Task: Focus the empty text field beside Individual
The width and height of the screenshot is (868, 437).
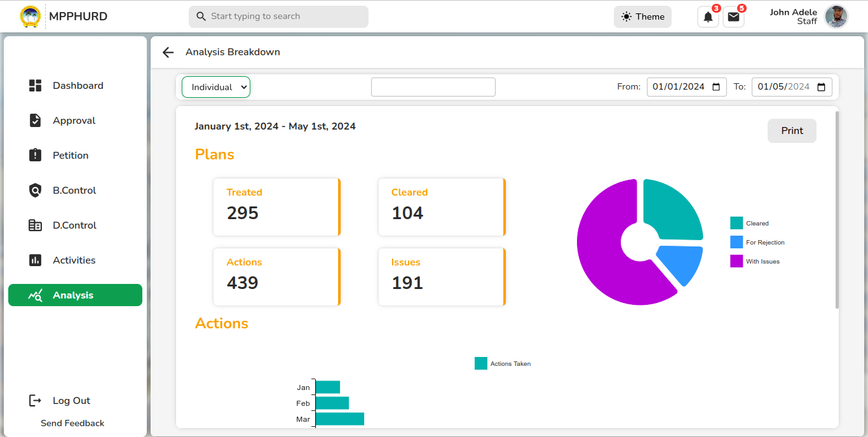Action: tap(433, 87)
